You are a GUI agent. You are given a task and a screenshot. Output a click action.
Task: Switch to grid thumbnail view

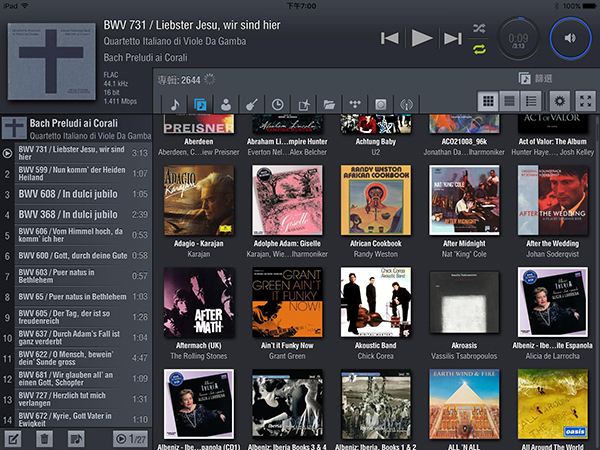pos(488,101)
